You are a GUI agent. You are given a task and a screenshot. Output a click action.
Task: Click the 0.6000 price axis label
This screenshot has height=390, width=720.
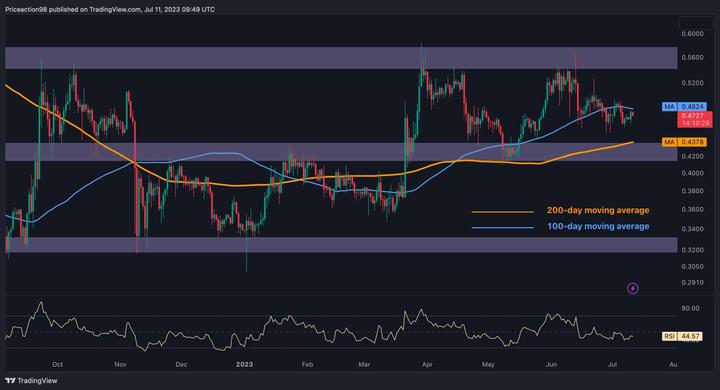click(x=692, y=34)
